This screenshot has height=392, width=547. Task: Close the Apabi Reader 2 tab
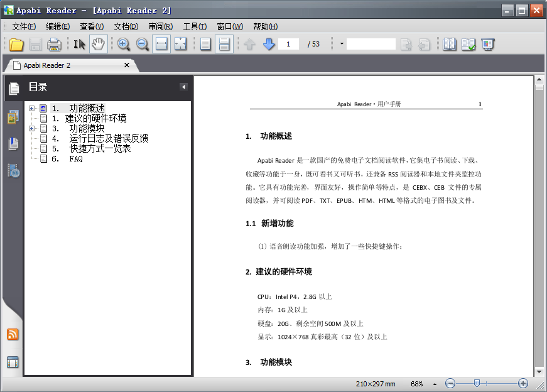click(127, 65)
